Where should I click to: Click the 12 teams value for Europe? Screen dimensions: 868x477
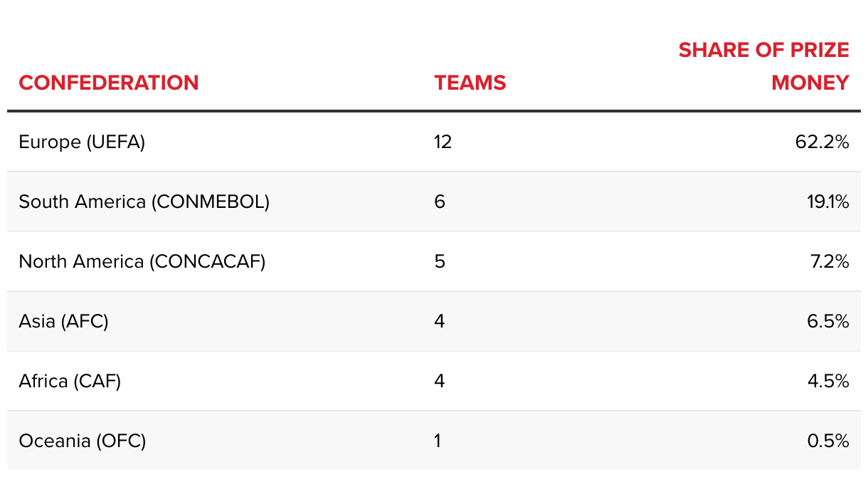point(443,142)
